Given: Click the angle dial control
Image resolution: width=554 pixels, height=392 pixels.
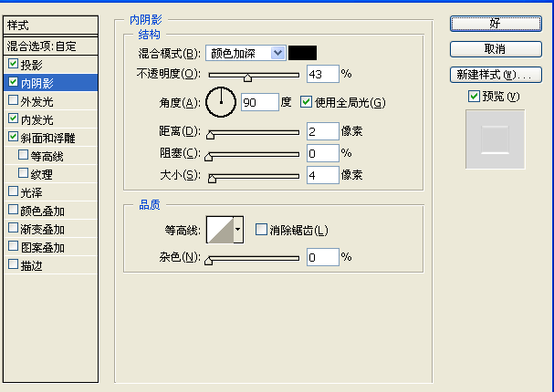Looking at the screenshot, I should point(221,102).
